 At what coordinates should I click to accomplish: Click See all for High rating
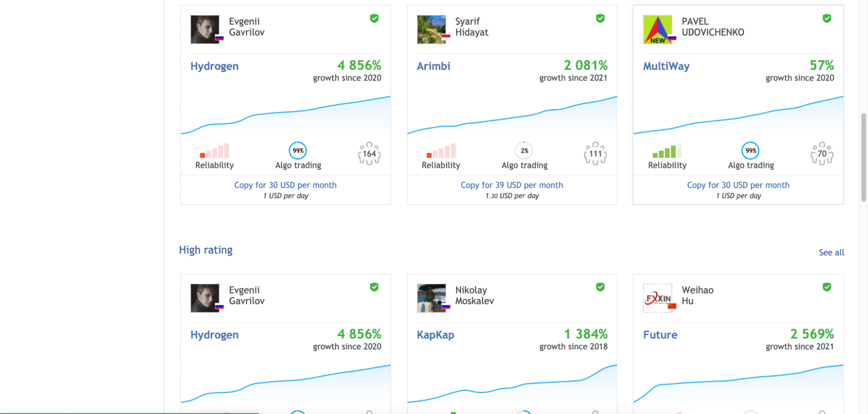tap(832, 252)
